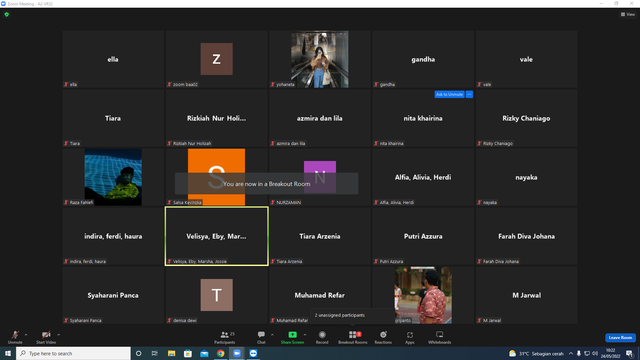The height and width of the screenshot is (360, 640).
Task: Click the M Jarwal participant tile
Action: pyautogui.click(x=526, y=295)
